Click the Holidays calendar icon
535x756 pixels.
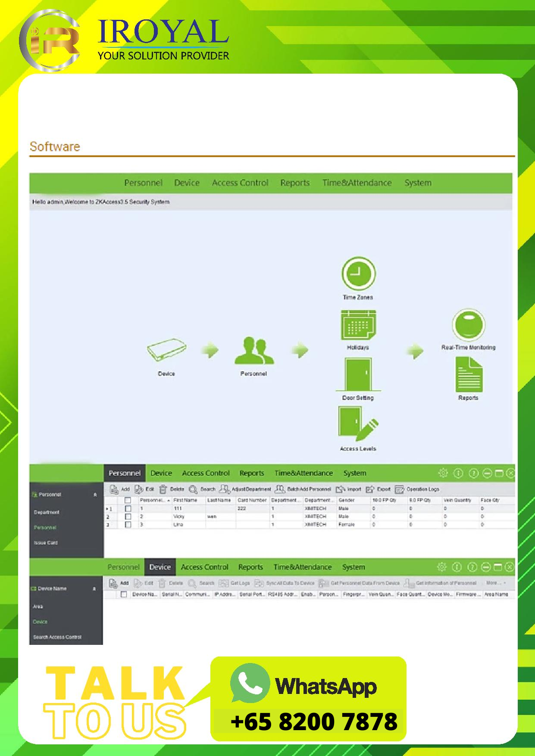[358, 326]
